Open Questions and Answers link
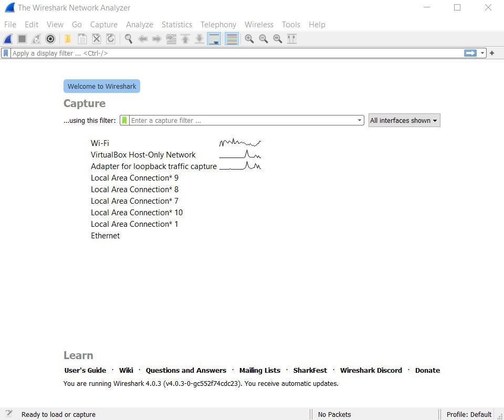504x420 pixels. 186,370
